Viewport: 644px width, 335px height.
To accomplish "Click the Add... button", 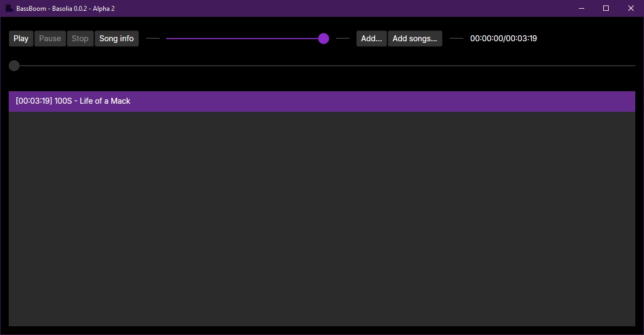I will 371,39.
